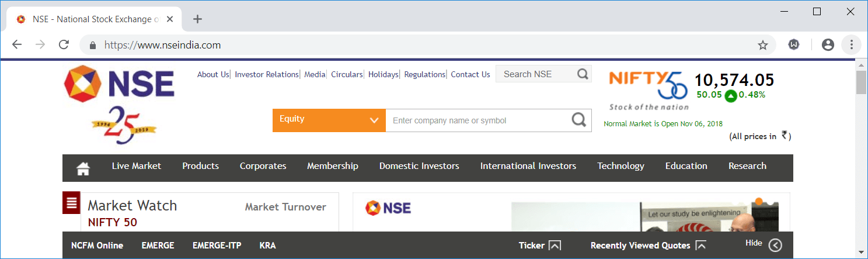
Task: Click the EMERGE link
Action: (158, 246)
